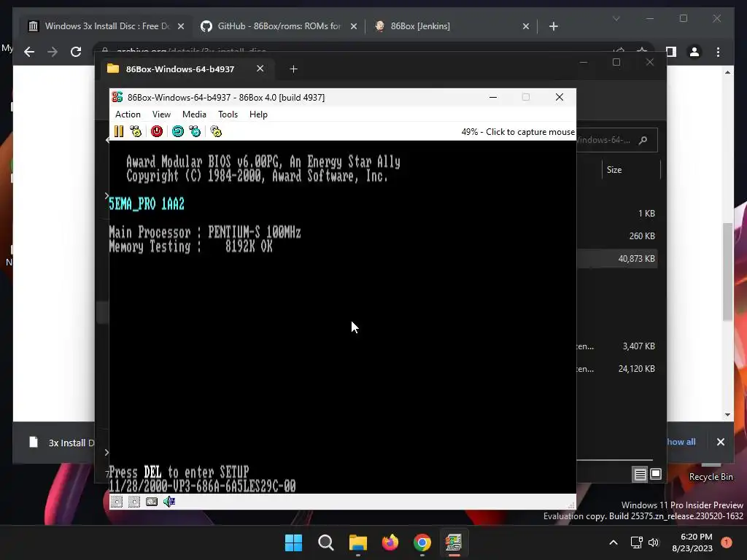Send Ctrl+Alt+Del via teal circular icon

pos(178,131)
